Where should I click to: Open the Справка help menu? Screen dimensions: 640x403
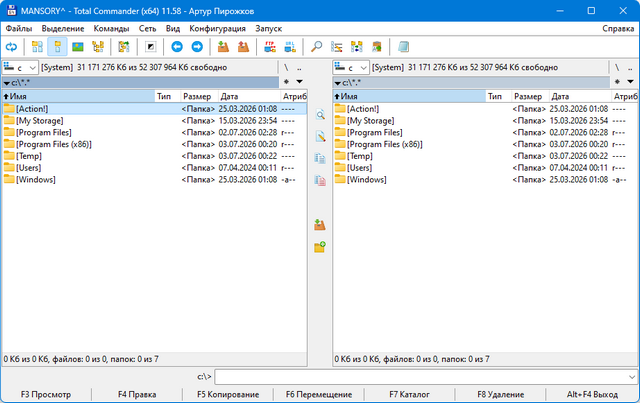click(x=618, y=29)
